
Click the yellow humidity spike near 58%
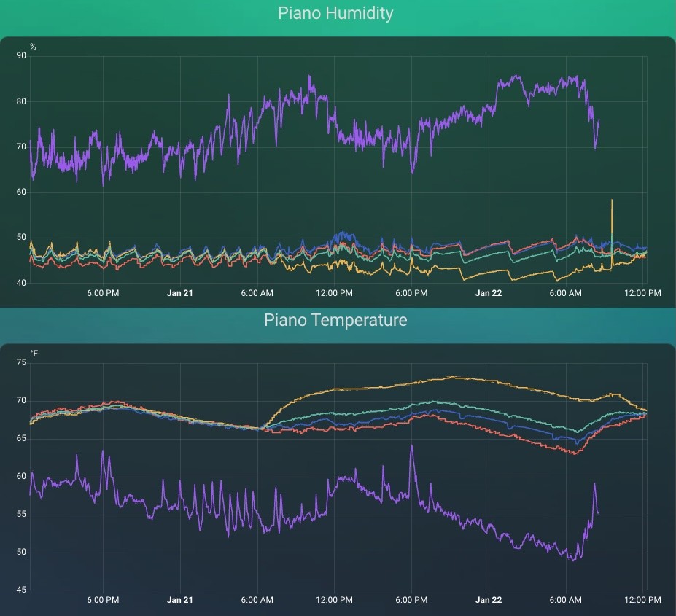tap(612, 201)
